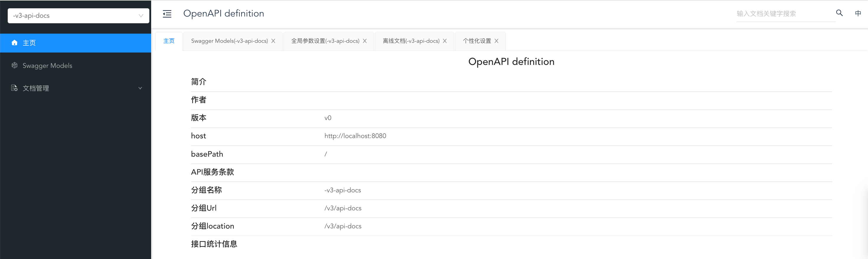868x259 pixels.
Task: Expand the 文档管理 submenu arrow
Action: pos(140,88)
